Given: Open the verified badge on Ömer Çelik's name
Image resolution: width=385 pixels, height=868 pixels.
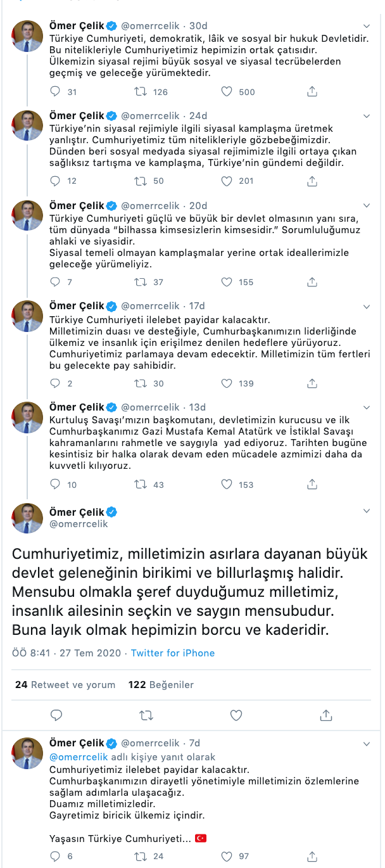Looking at the screenshot, I should click(111, 512).
